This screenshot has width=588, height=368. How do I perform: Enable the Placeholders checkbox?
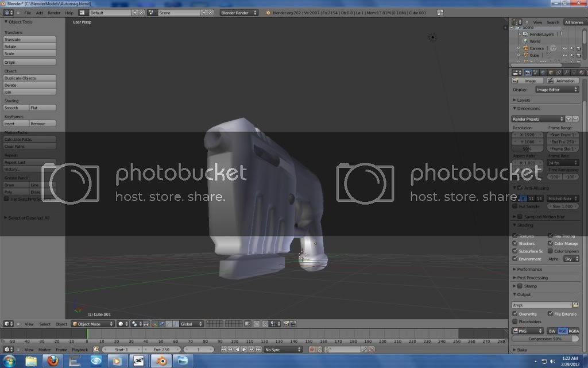(x=515, y=321)
